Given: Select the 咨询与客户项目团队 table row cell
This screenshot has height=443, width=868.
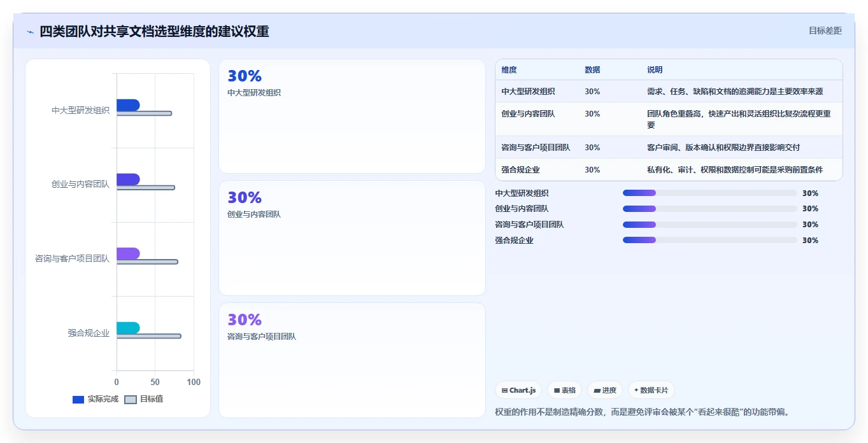Looking at the screenshot, I should (536, 148).
